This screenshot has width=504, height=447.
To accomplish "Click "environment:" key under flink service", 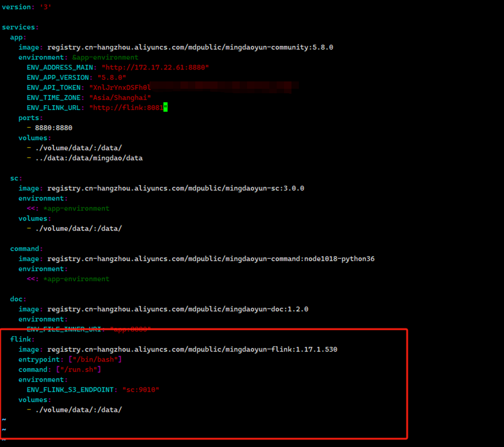I will [43, 380].
